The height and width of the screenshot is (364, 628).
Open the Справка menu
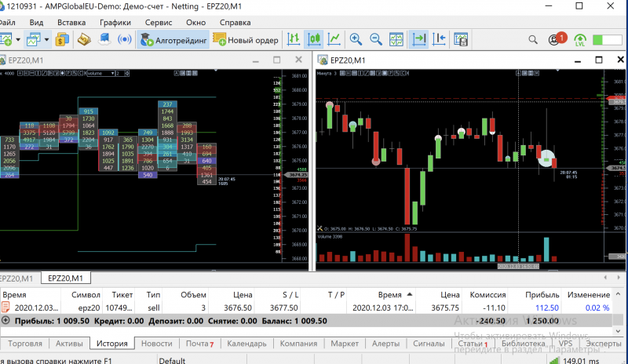(235, 23)
